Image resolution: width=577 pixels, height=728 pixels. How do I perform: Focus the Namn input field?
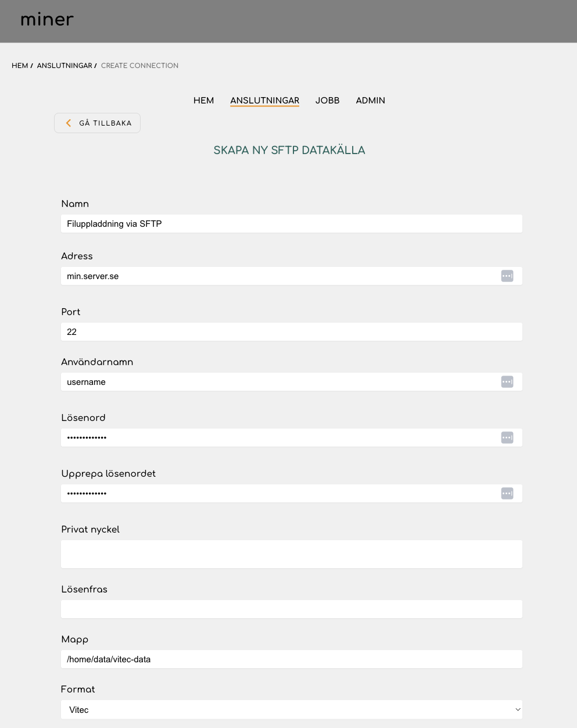click(x=292, y=223)
